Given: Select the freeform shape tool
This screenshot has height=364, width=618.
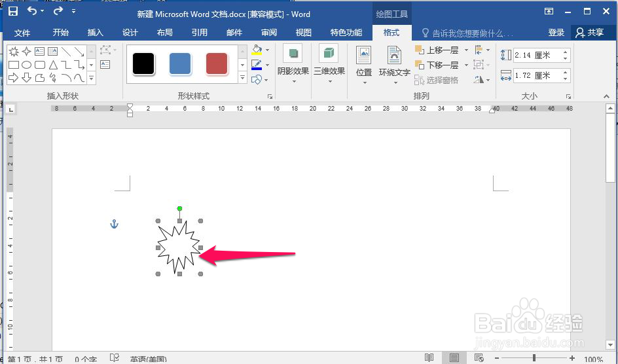Looking at the screenshot, I should pyautogui.click(x=40, y=78).
